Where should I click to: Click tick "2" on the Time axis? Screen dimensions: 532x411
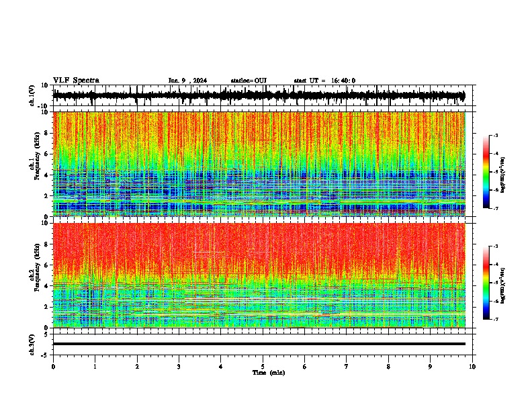point(137,367)
